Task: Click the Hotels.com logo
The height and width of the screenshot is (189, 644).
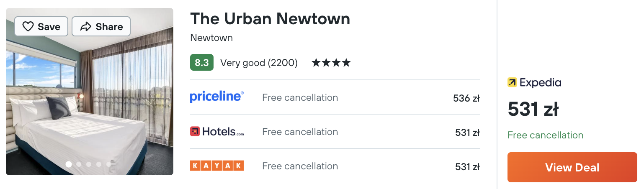Action: (x=217, y=132)
